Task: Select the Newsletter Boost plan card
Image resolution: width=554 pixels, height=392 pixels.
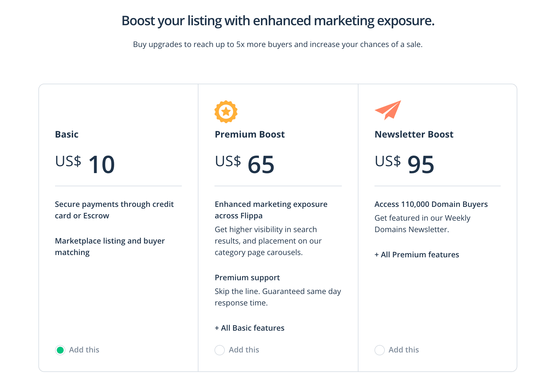Action: [x=437, y=226]
